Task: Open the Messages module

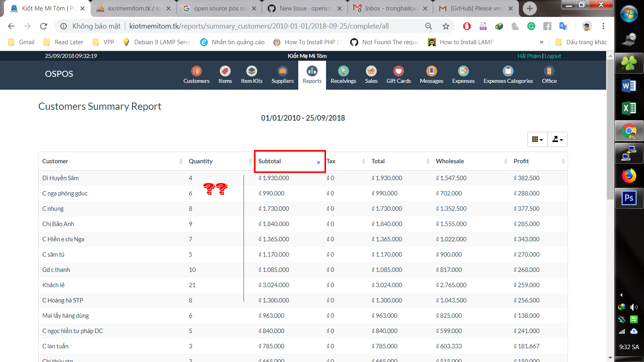Action: (x=431, y=75)
